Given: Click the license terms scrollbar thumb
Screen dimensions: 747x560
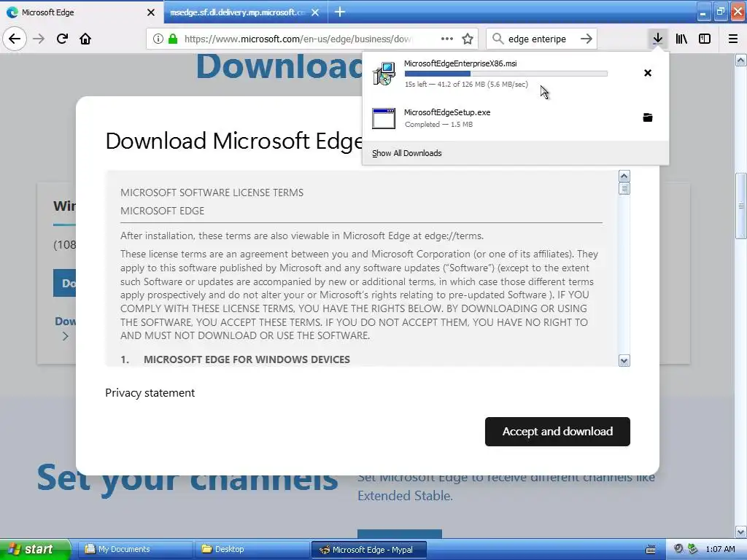Looking at the screenshot, I should tap(624, 189).
